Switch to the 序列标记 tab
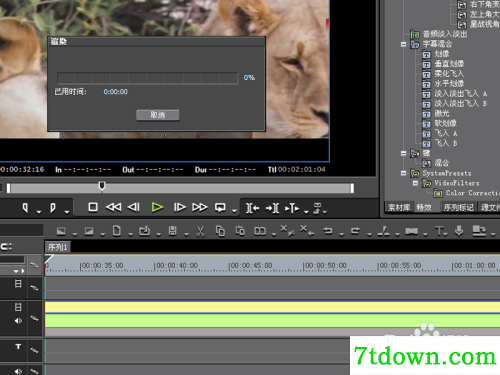Viewport: 500px width, 375px height. [458, 208]
